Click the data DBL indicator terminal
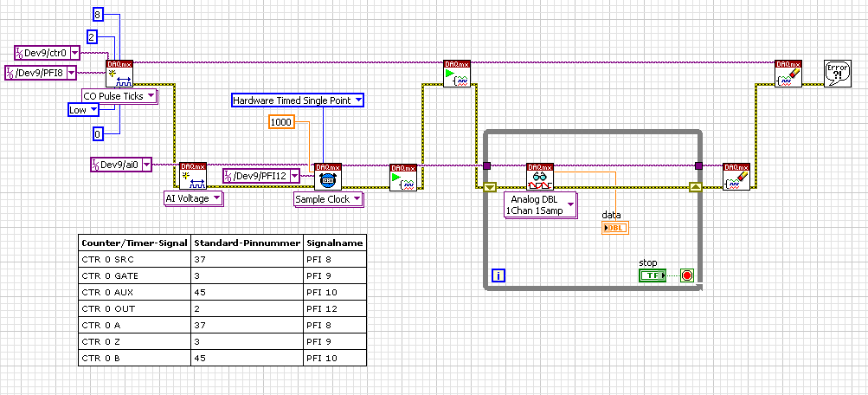The height and width of the screenshot is (395, 868). tap(615, 228)
